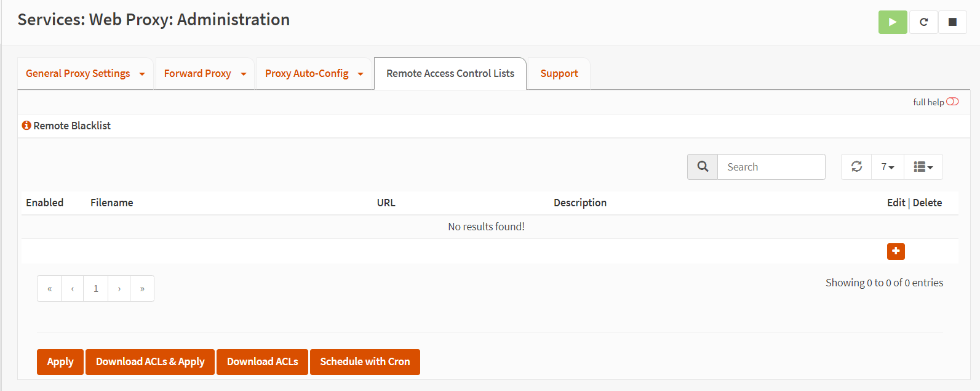The image size is (980, 391).
Task: Toggle the full help switch
Action: click(952, 102)
